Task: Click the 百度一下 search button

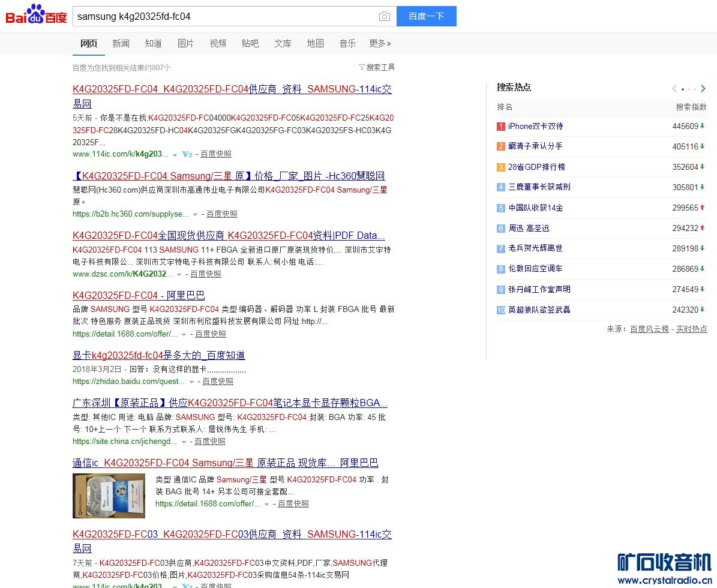Action: 426,16
